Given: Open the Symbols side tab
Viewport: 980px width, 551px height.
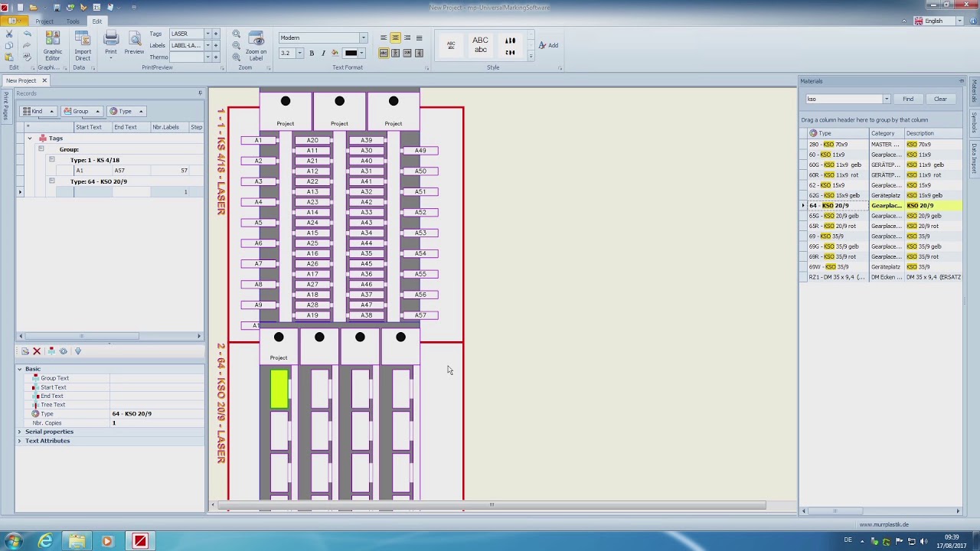Looking at the screenshot, I should pyautogui.click(x=975, y=122).
